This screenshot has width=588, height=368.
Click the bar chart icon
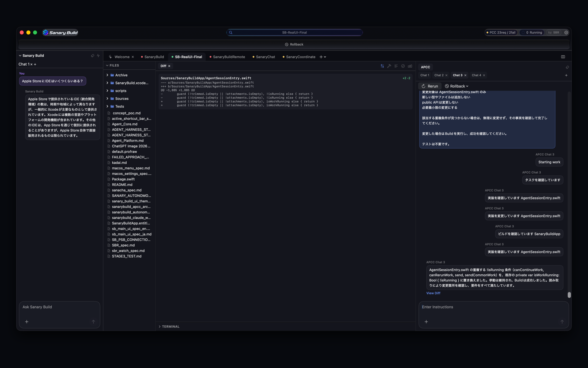(x=410, y=66)
